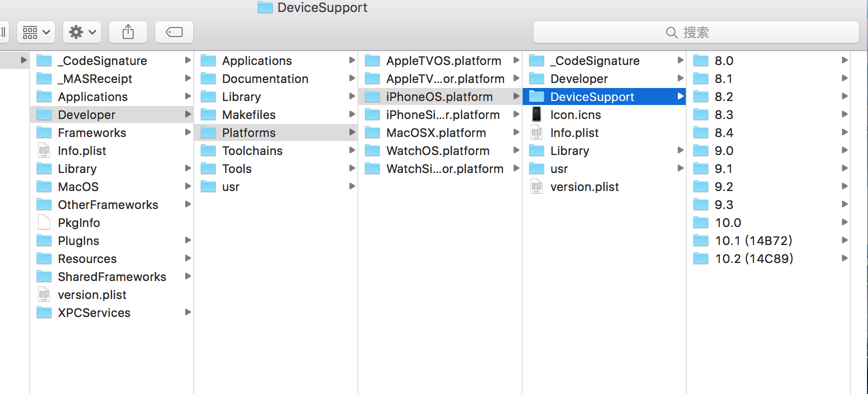Click the folder icon of WatchOS.platform
Image resolution: width=868 pixels, height=394 pixels.
click(372, 150)
